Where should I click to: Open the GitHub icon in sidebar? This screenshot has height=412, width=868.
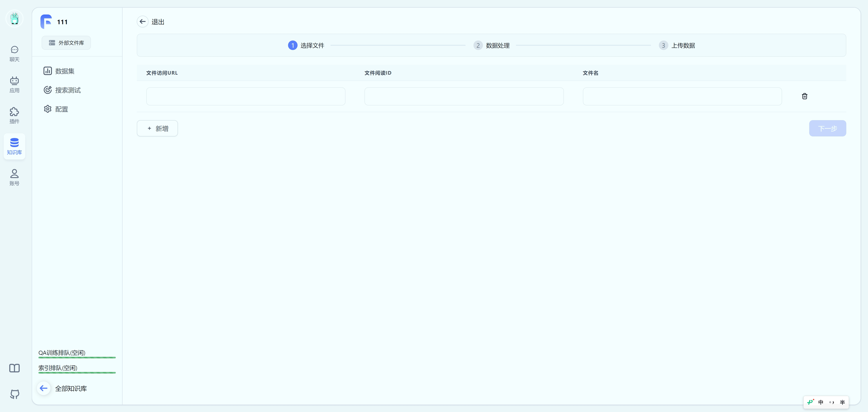(x=14, y=394)
